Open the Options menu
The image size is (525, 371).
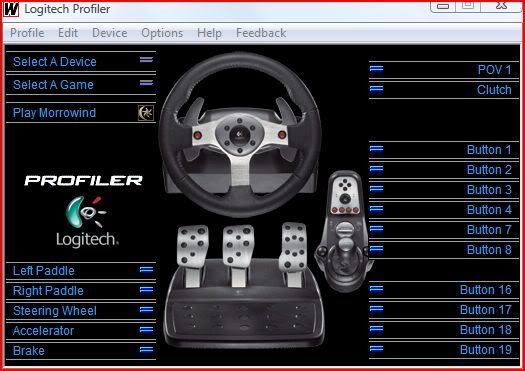coord(162,33)
